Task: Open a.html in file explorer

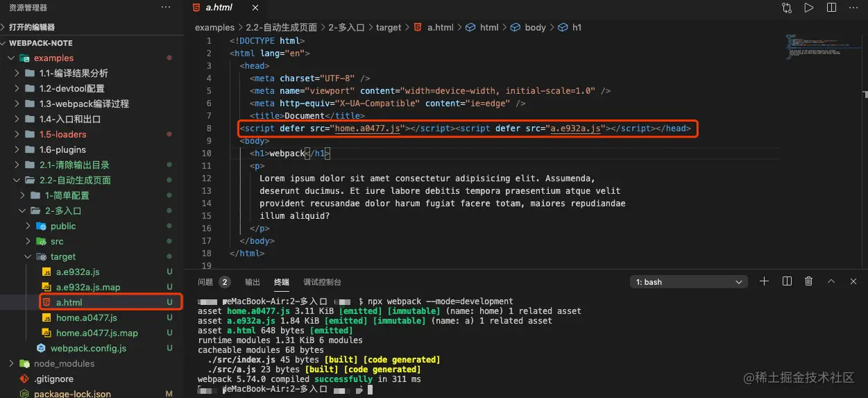Action: pyautogui.click(x=69, y=302)
